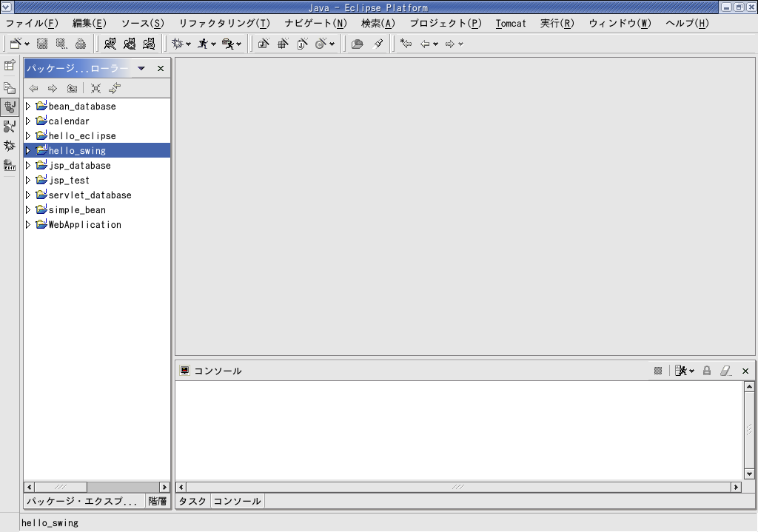Click the Debug bug icon in main toolbar
Screen dimensions: 758x532
click(x=178, y=44)
